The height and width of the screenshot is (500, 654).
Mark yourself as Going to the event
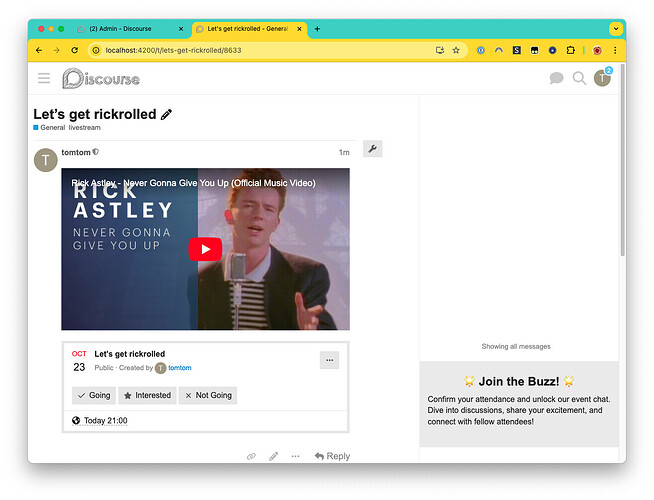(x=94, y=395)
